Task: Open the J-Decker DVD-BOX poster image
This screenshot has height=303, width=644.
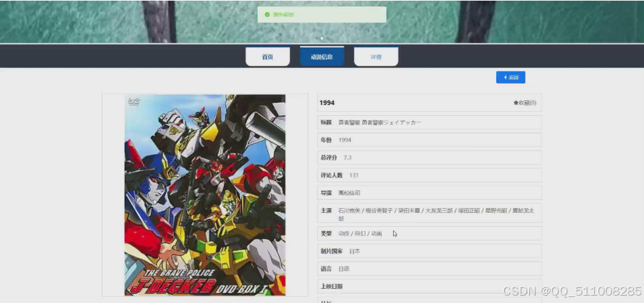Action: 205,195
